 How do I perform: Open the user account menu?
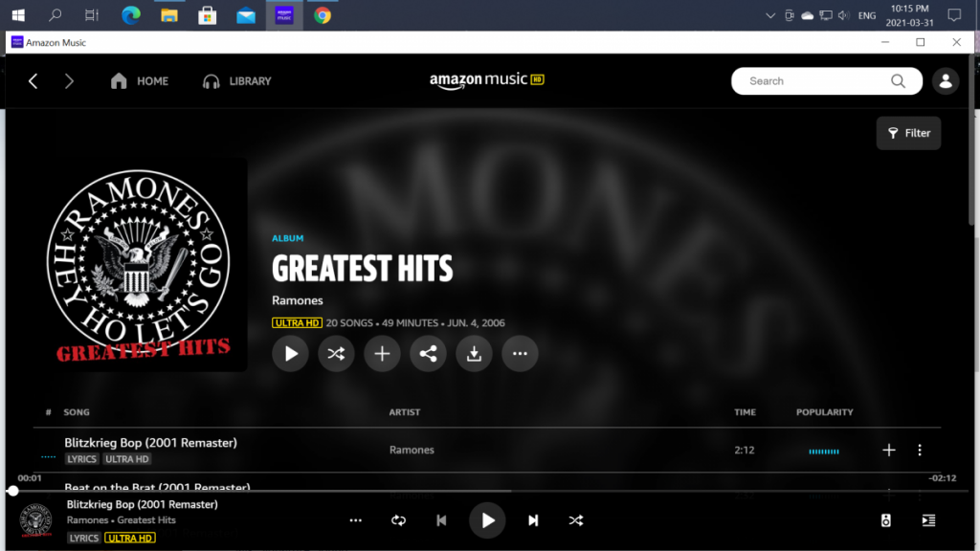[946, 81]
